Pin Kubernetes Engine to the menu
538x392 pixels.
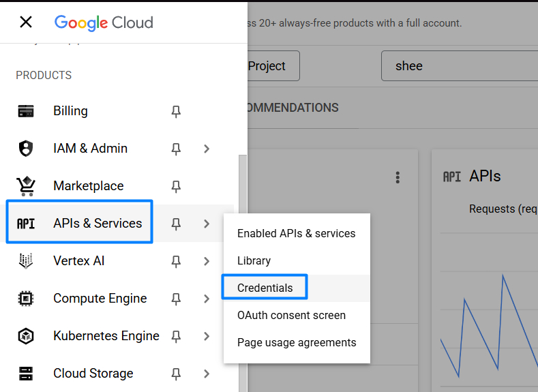tap(176, 336)
